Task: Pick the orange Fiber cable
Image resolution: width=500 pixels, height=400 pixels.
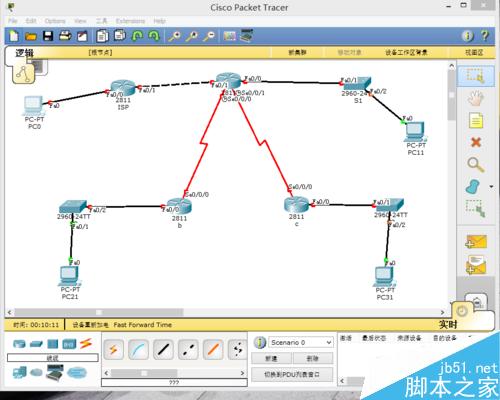Action: tap(213, 350)
